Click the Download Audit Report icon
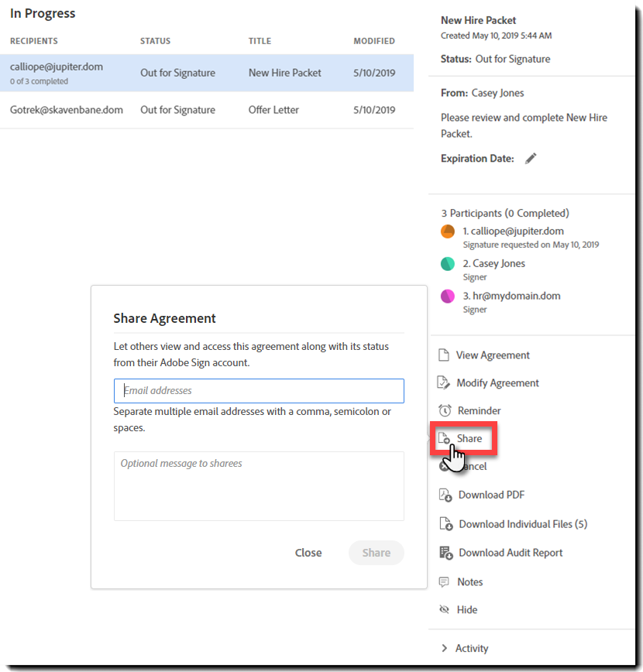Image resolution: width=643 pixels, height=672 pixels. [445, 553]
